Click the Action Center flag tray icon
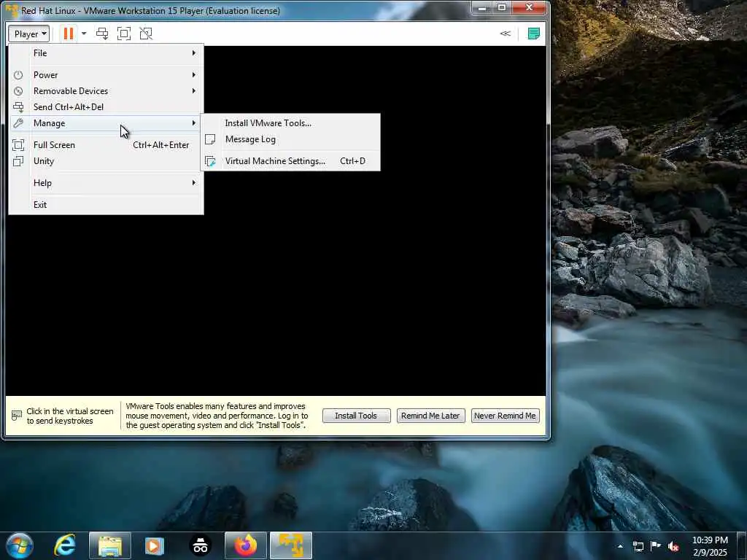 pos(656,545)
